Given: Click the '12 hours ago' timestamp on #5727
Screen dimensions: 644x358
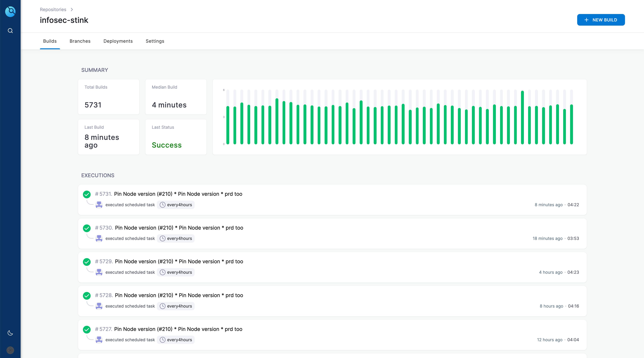Looking at the screenshot, I should [x=550, y=340].
